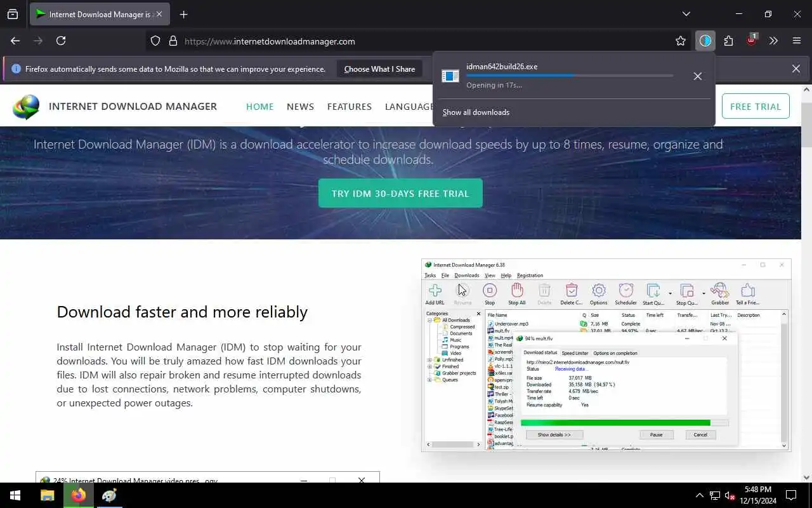Image resolution: width=812 pixels, height=508 pixels.
Task: Focus the address bar showing internetdownloadmanager.com
Action: pos(419,41)
